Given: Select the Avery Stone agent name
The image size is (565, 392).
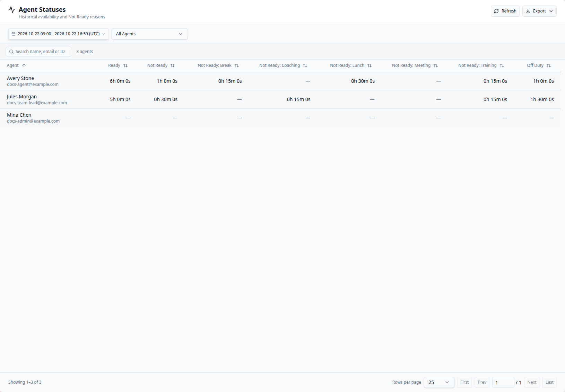Looking at the screenshot, I should pos(20,78).
